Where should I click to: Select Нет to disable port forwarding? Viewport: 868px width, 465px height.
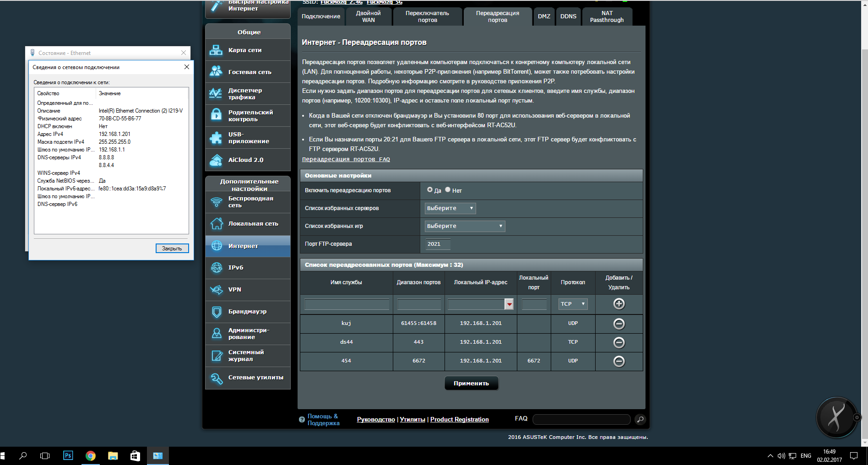(x=448, y=189)
